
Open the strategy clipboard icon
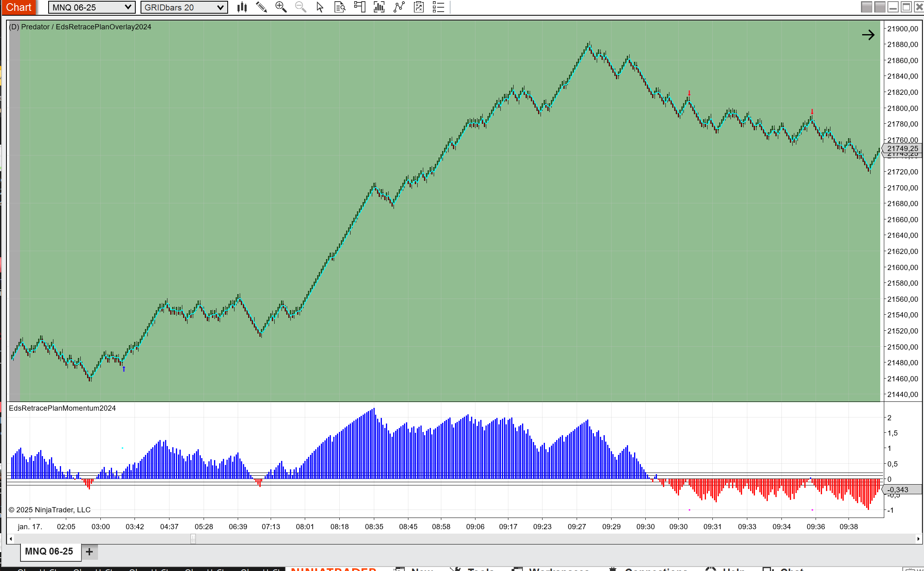419,7
